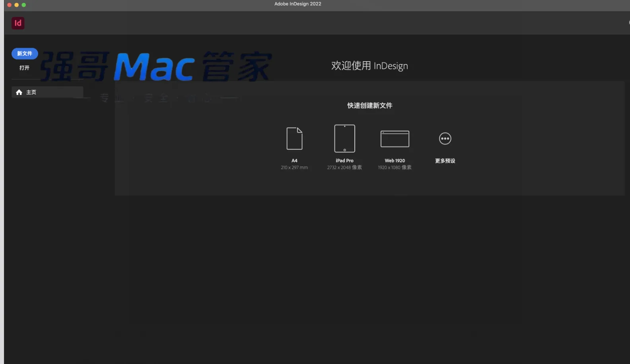Click the InDesign Id logo icon
The height and width of the screenshot is (364, 630).
click(x=18, y=23)
